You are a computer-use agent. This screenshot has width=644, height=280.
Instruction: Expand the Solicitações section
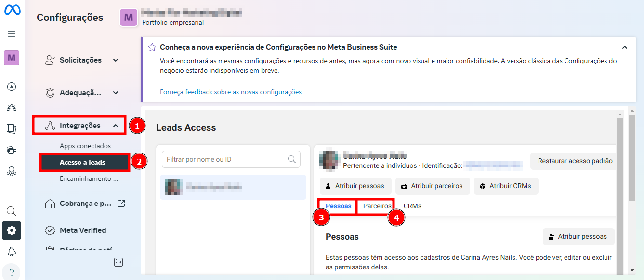116,60
